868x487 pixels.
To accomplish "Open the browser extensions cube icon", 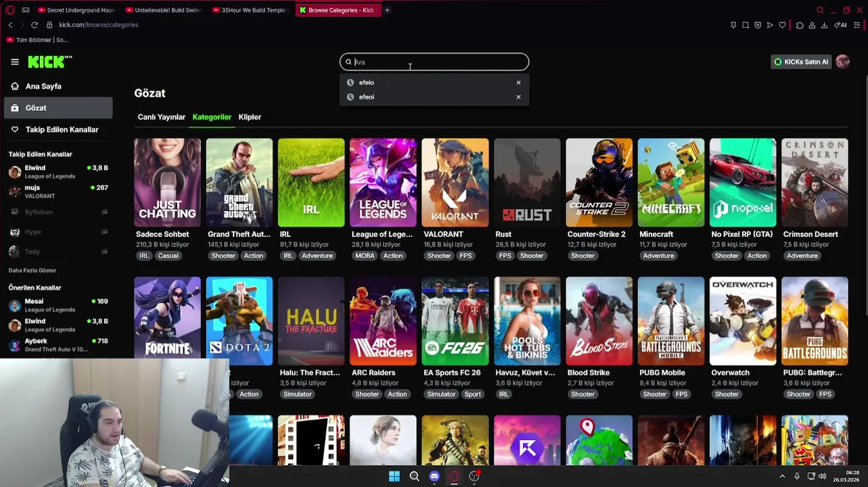I will pyautogui.click(x=800, y=25).
